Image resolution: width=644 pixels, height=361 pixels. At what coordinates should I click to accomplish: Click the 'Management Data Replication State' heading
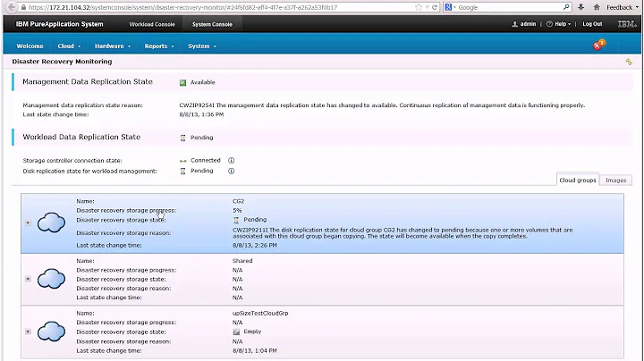point(88,81)
